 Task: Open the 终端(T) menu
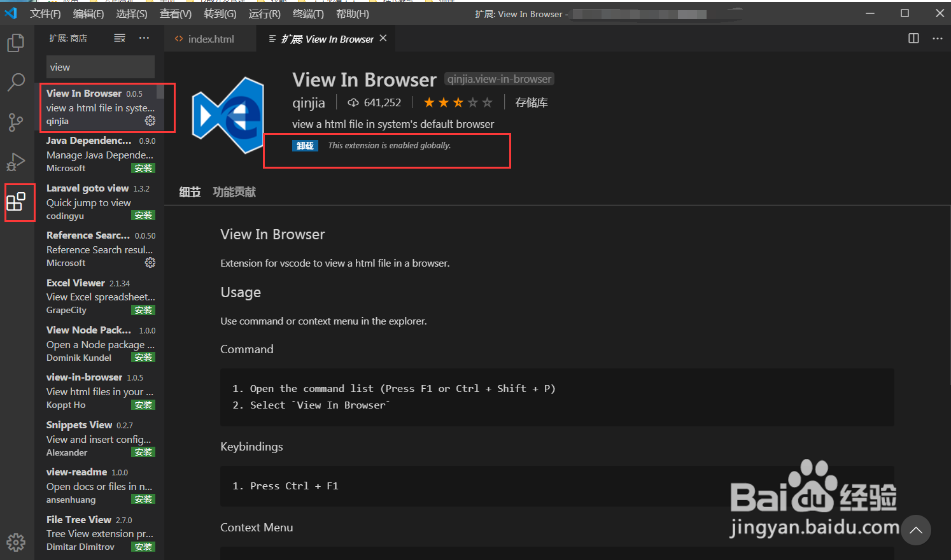click(x=308, y=13)
